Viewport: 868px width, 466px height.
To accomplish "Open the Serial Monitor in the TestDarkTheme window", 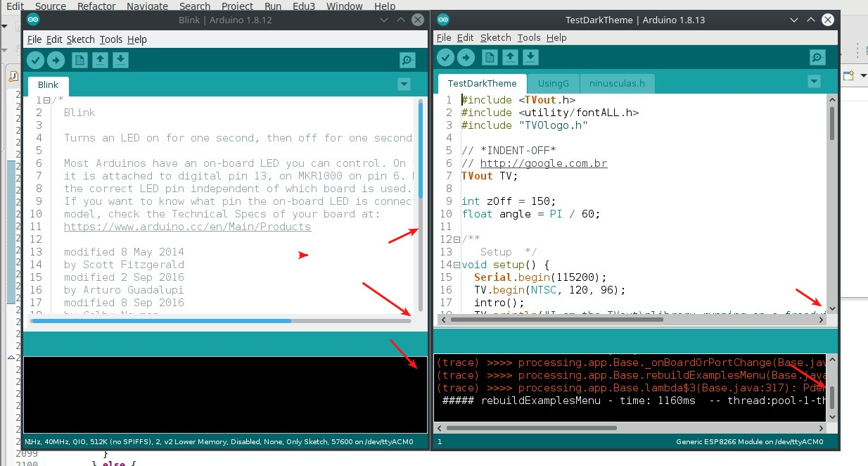I will [x=817, y=57].
